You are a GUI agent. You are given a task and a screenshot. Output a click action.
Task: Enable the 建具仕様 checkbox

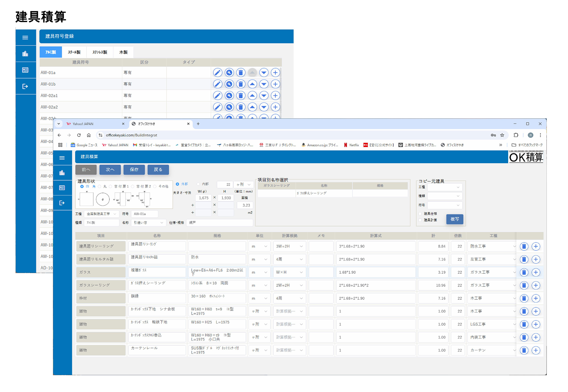click(x=420, y=214)
